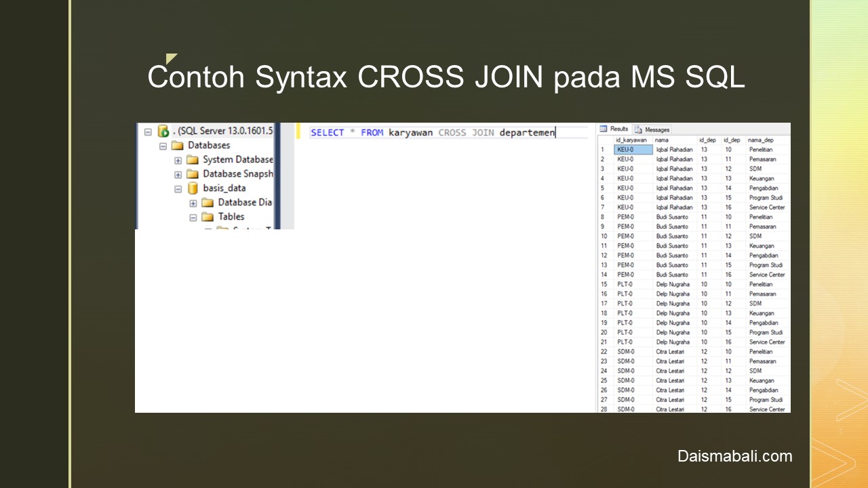Screen dimensions: 868x488
Task: Collapse the Databases tree node
Action: pos(163,146)
